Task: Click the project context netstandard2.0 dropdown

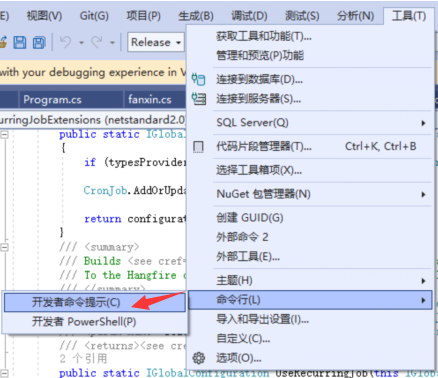Action: 93,120
